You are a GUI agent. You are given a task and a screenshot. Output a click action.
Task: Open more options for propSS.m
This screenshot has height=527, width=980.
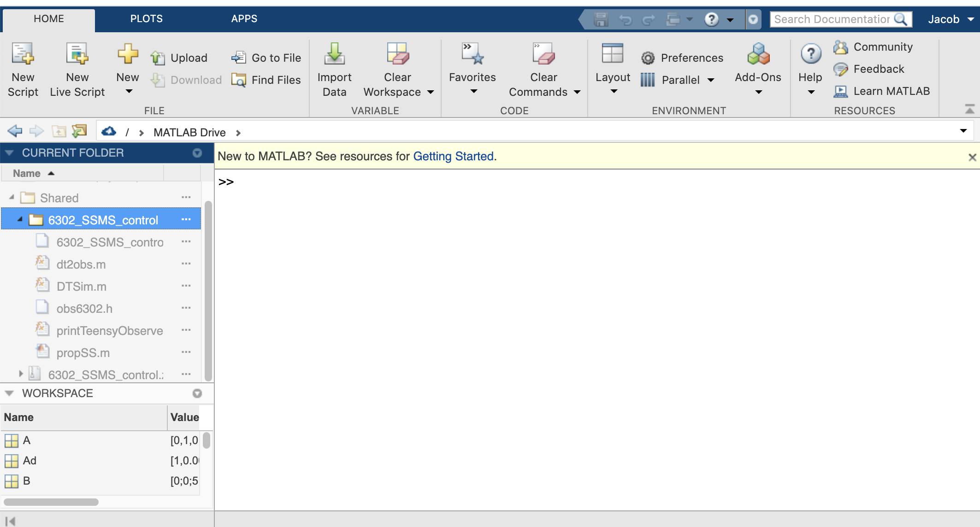tap(186, 352)
